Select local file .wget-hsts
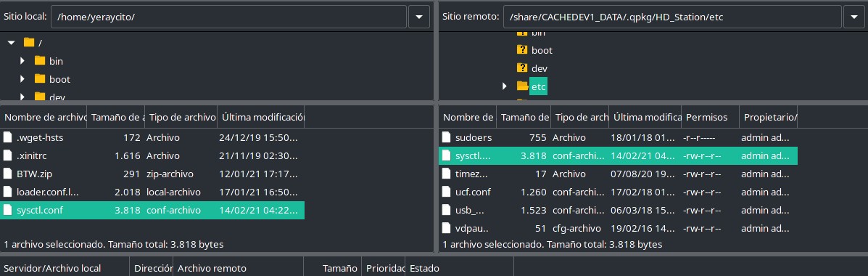The height and width of the screenshot is (276, 868). (x=152, y=137)
